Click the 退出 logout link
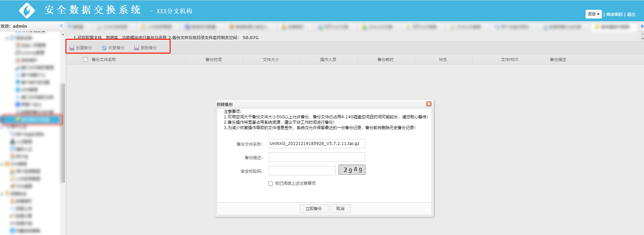644x235 pixels. (631, 14)
